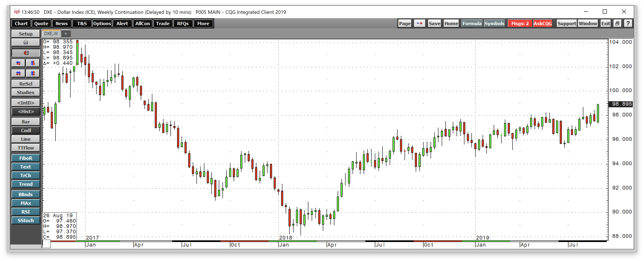Screen dimensions: 644x261
Task: Open the Msgs: 2 messages button
Action: [520, 23]
